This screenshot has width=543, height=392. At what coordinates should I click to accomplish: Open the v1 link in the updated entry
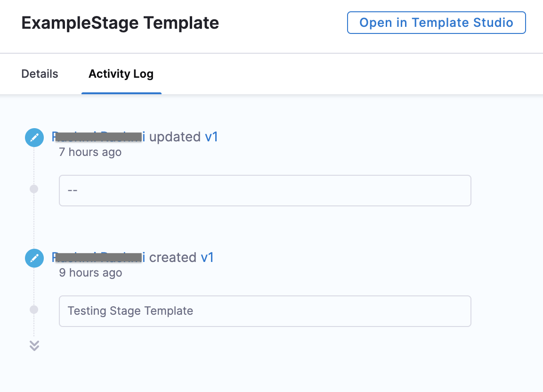211,137
